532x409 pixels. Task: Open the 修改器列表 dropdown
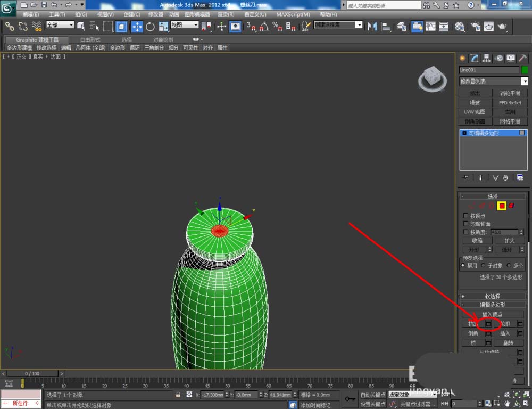click(x=494, y=81)
